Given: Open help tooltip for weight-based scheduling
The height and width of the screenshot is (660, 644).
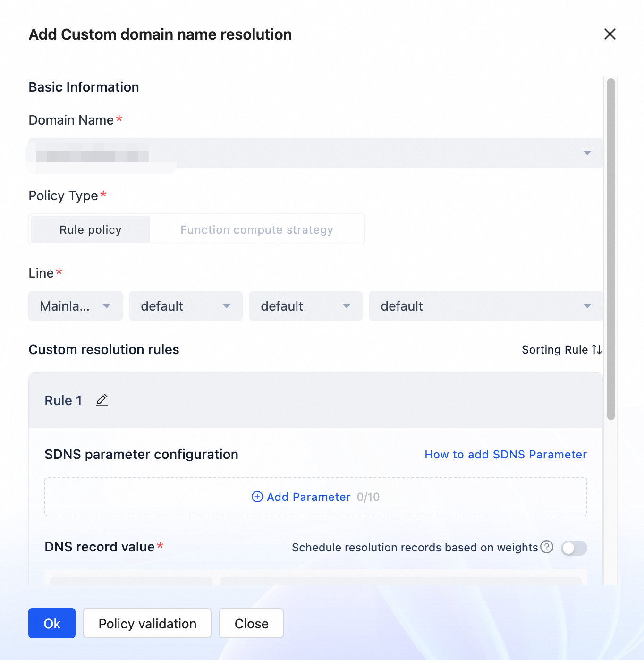Looking at the screenshot, I should [x=547, y=547].
